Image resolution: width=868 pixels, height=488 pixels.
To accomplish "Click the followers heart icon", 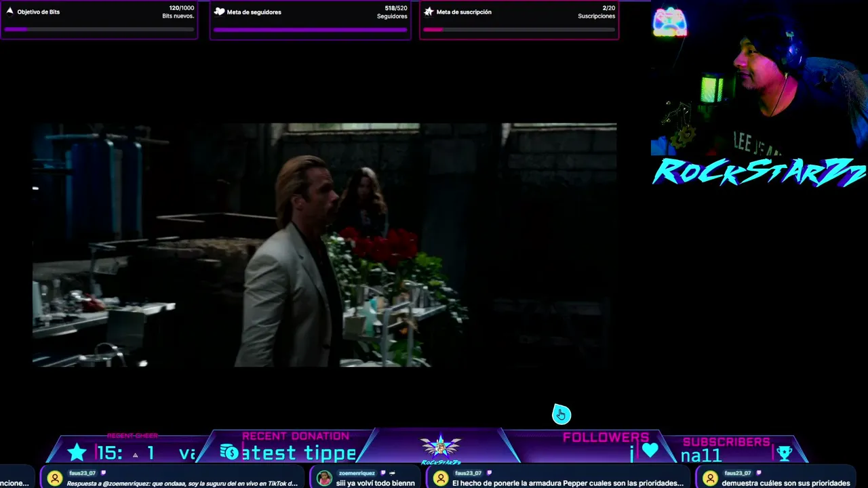I will tap(650, 450).
